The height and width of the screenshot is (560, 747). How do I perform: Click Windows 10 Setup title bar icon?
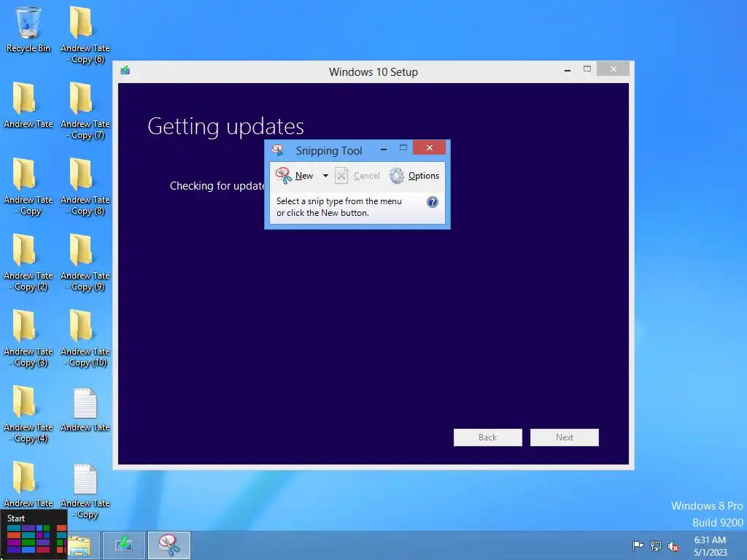pos(125,71)
